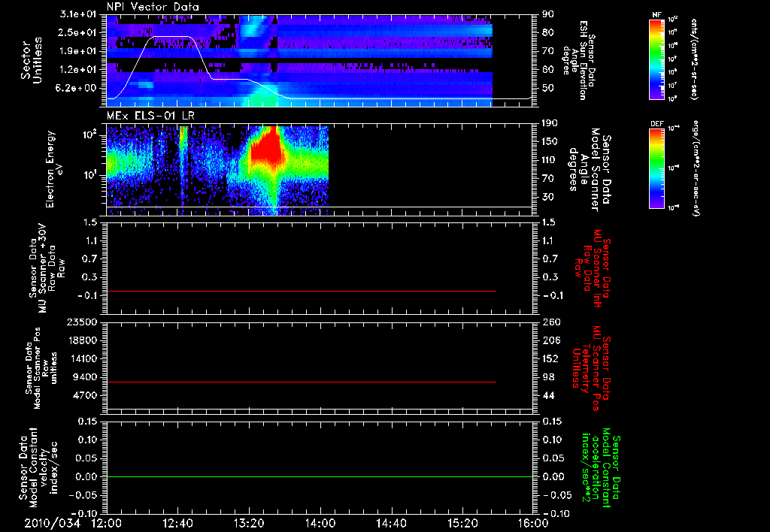Click the DEF color bar gradient

[x=657, y=168]
